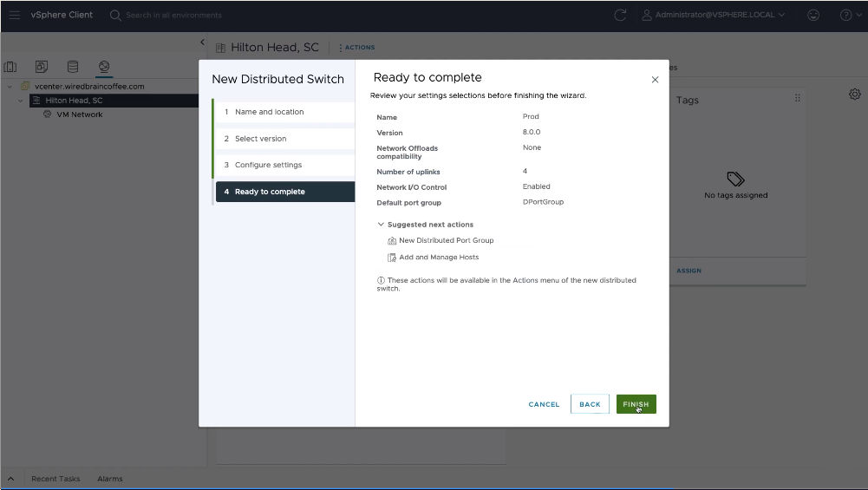Image resolution: width=868 pixels, height=490 pixels.
Task: Click the Back button
Action: coord(590,404)
